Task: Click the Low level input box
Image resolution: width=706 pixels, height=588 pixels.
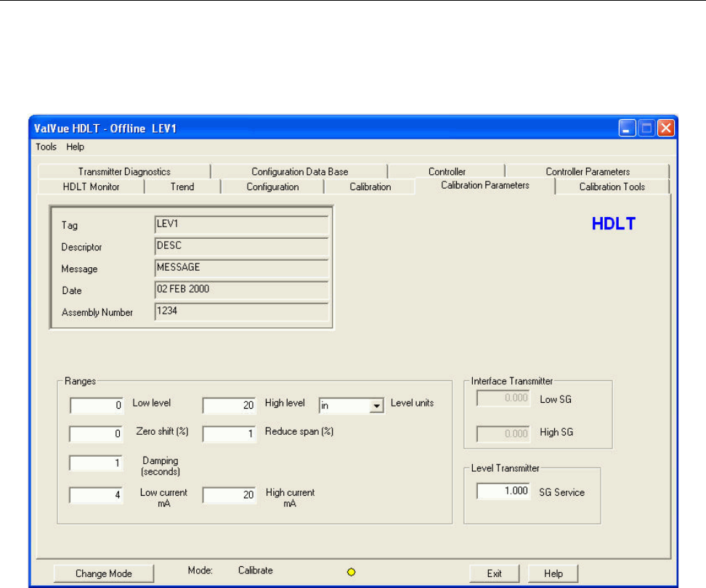Action: 97,405
